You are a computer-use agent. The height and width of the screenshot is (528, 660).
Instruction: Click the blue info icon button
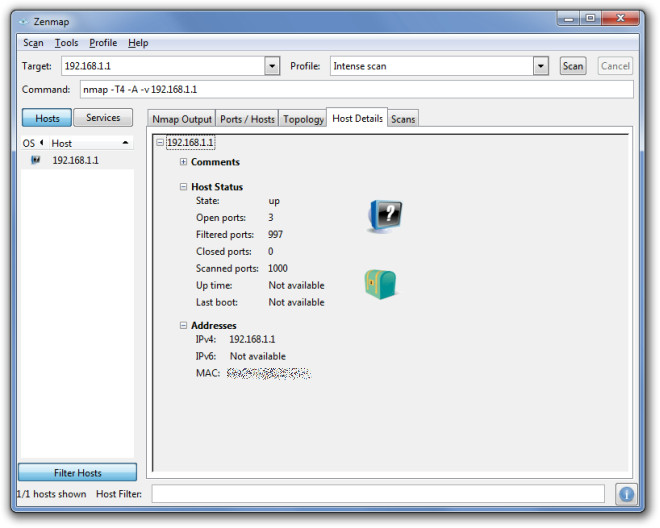[x=626, y=494]
